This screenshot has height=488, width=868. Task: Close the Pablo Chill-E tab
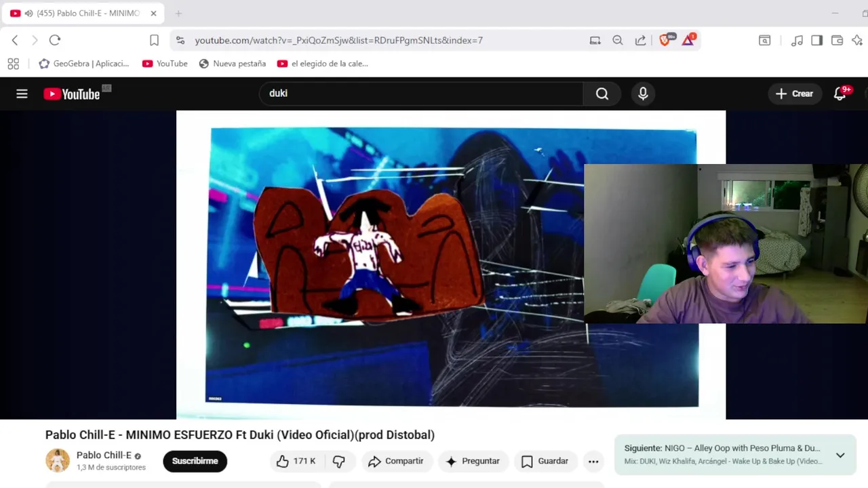tap(153, 14)
